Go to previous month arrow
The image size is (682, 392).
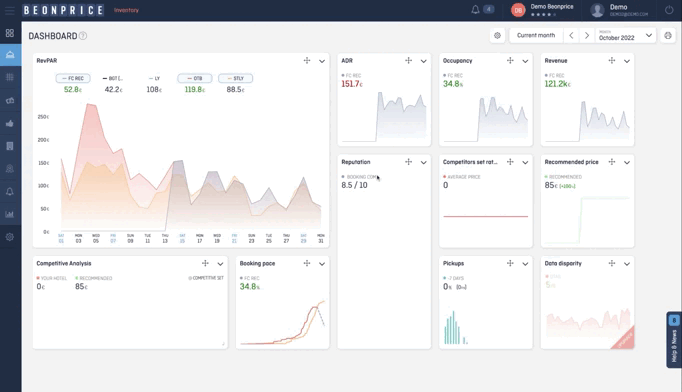click(x=571, y=36)
